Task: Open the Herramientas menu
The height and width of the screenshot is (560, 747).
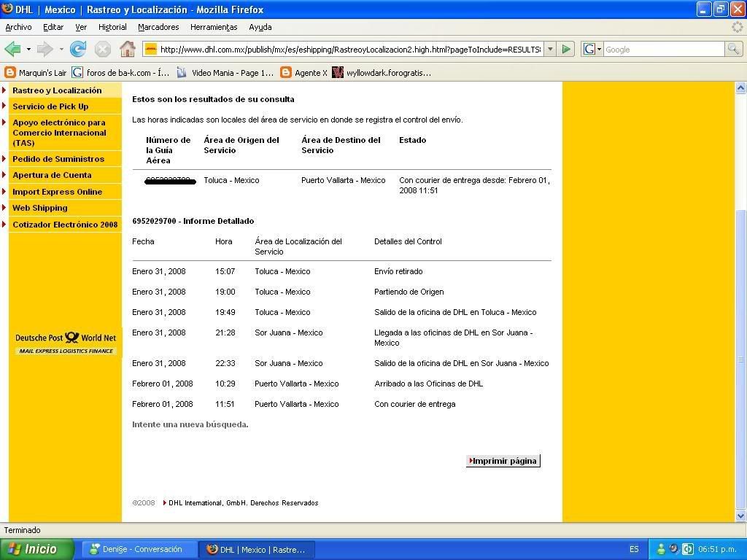Action: [213, 27]
